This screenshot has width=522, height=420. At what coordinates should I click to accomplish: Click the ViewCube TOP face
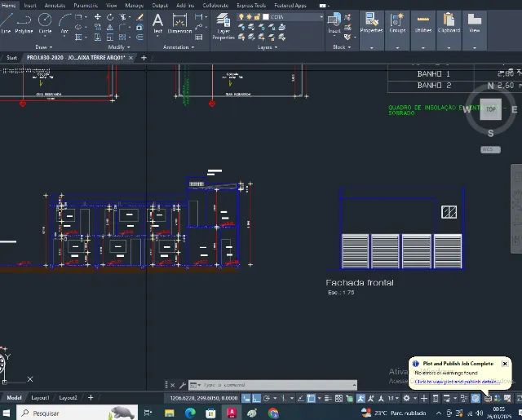(x=490, y=108)
